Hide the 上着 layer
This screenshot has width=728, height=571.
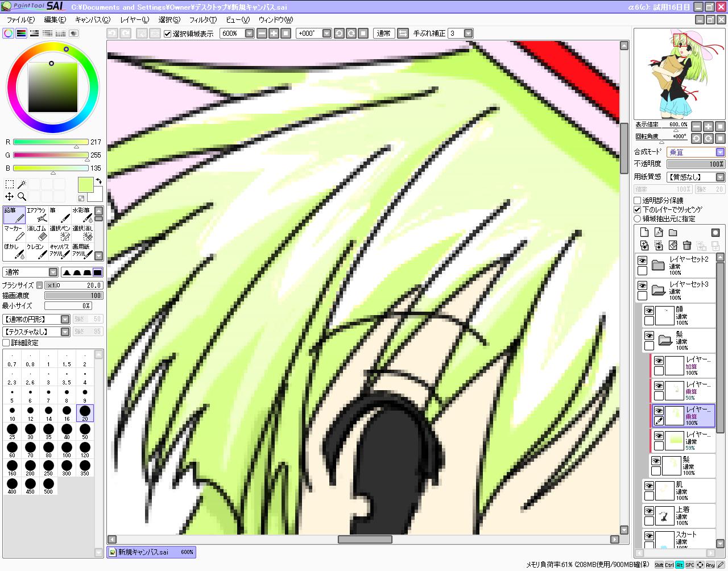point(649,511)
